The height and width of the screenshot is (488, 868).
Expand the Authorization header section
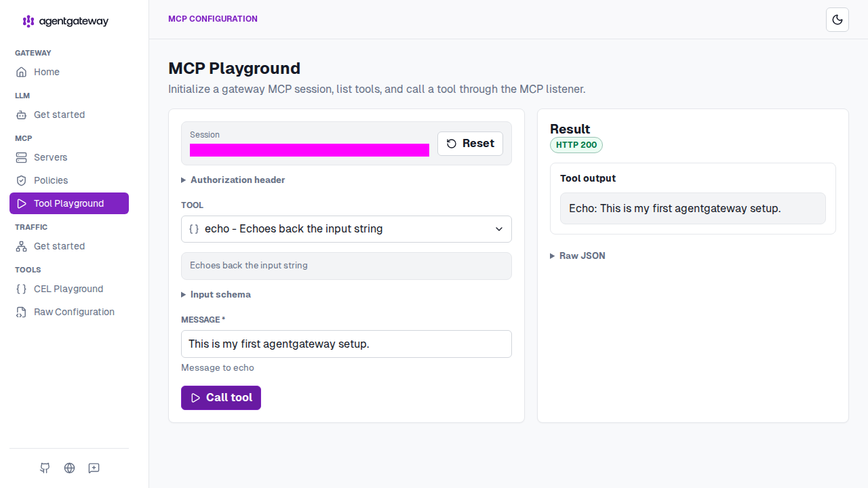click(x=233, y=180)
